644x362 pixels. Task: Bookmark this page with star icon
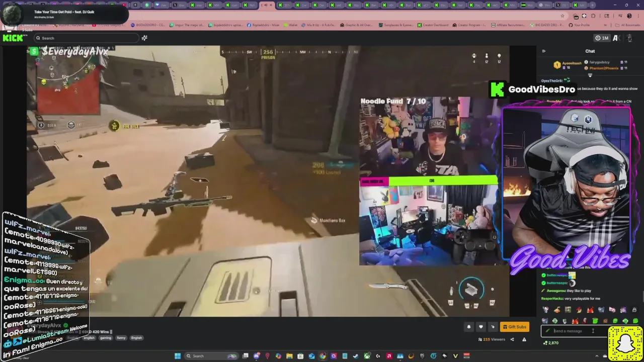(x=562, y=16)
